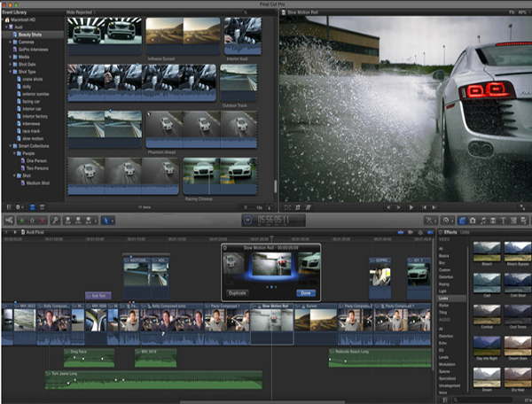Open the keyword editor key icon
The height and width of the screenshot is (404, 532).
[x=55, y=221]
